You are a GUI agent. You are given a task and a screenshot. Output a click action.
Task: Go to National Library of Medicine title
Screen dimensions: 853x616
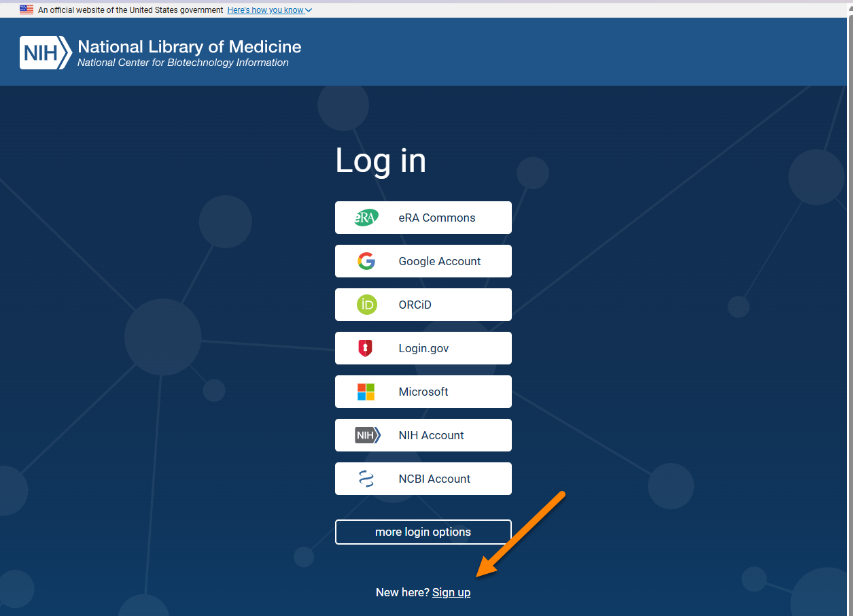189,47
